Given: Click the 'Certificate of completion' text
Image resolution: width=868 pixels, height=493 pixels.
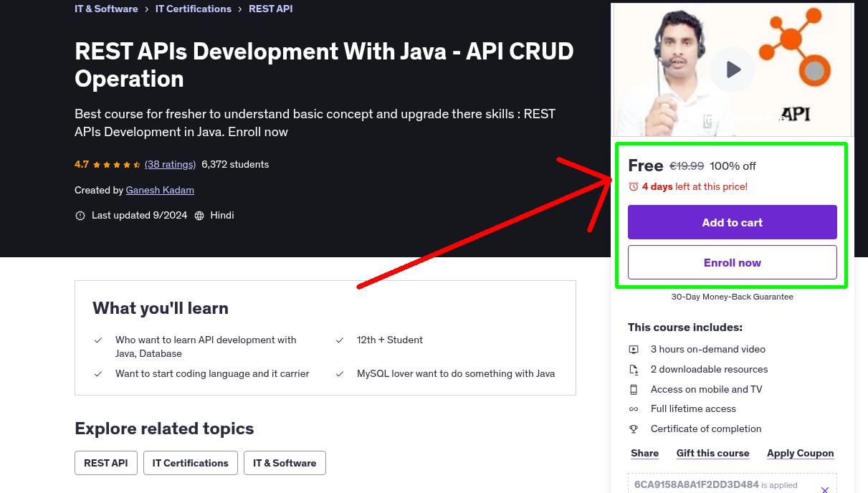Looking at the screenshot, I should tap(706, 429).
